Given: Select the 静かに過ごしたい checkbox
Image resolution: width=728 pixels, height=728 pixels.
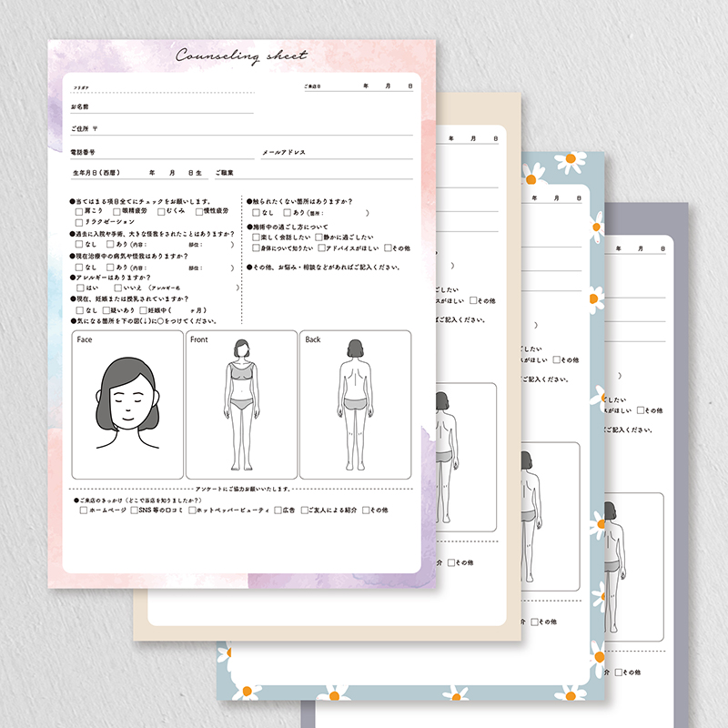Looking at the screenshot, I should (x=319, y=238).
